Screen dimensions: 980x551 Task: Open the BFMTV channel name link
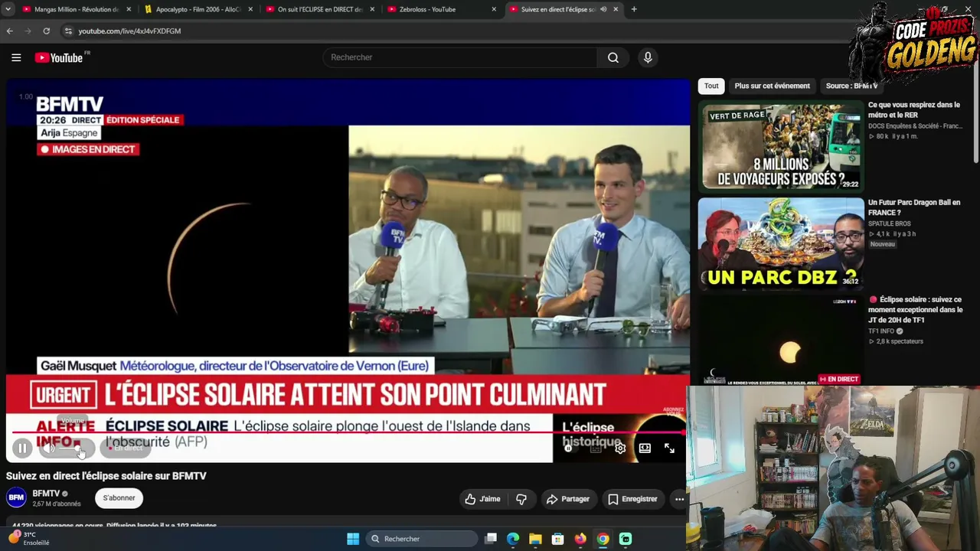point(46,494)
